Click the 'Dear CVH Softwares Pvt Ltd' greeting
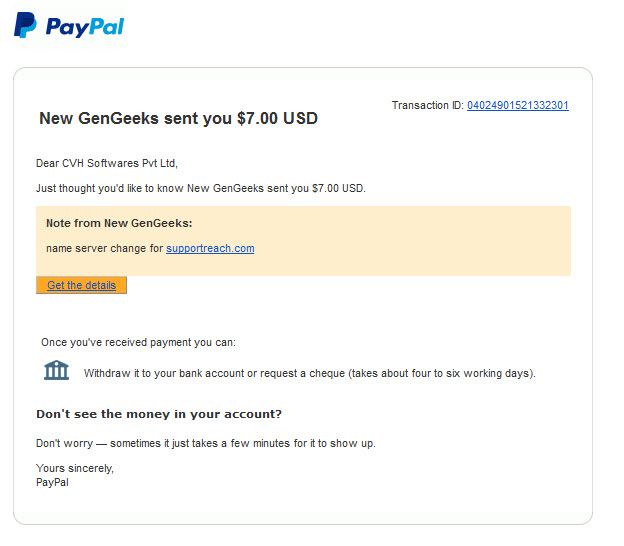The width and height of the screenshot is (624, 546). click(106, 163)
